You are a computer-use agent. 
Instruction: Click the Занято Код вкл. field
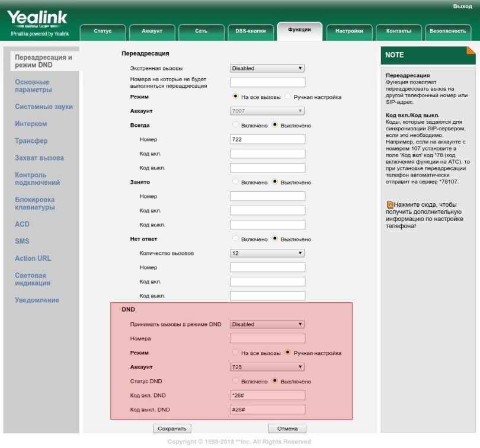point(267,210)
